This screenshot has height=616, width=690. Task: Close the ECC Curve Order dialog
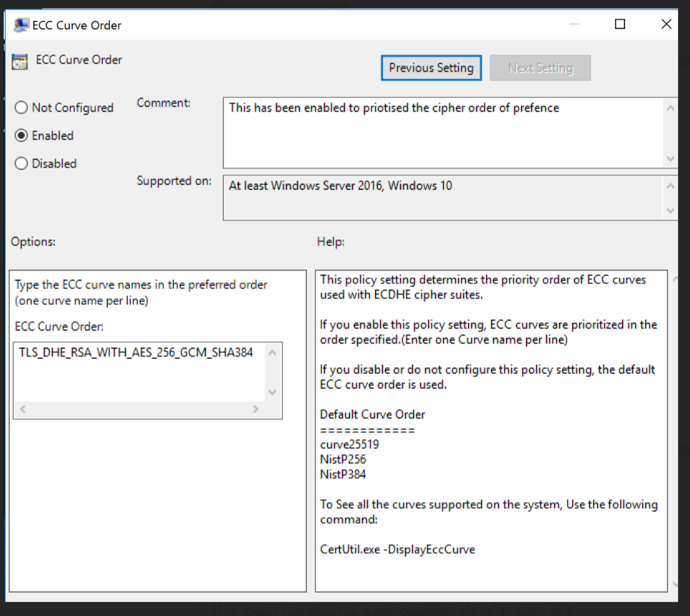click(x=666, y=24)
